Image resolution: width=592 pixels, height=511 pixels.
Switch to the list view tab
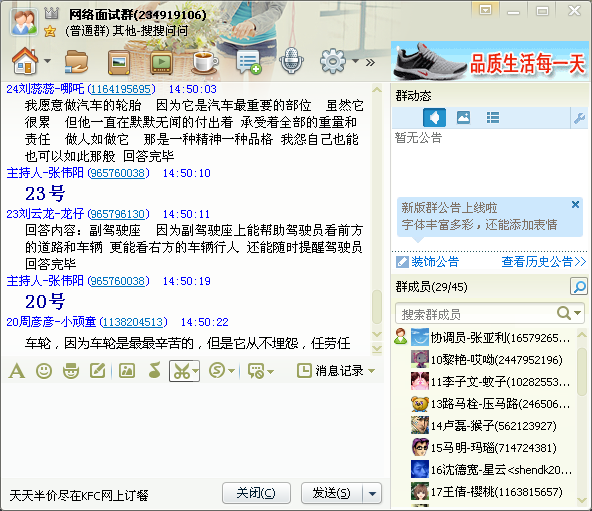pos(493,117)
